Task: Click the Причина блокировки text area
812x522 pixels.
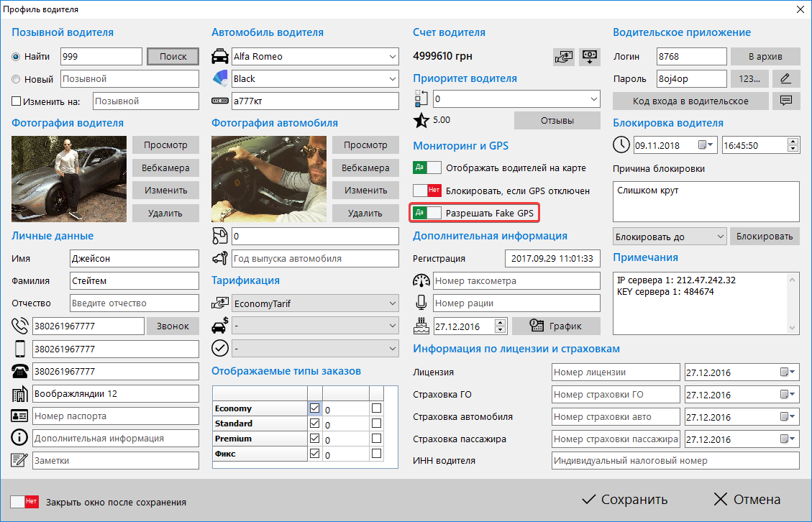Action: (706, 201)
